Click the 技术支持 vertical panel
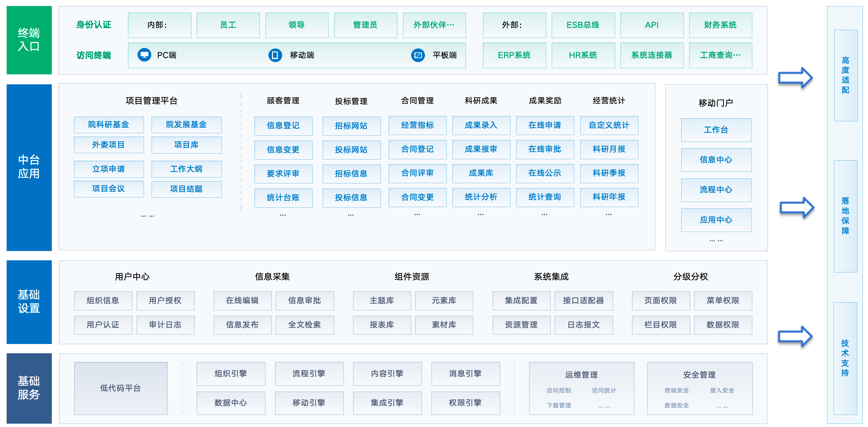Image resolution: width=868 pixels, height=427 pixels. click(x=846, y=359)
